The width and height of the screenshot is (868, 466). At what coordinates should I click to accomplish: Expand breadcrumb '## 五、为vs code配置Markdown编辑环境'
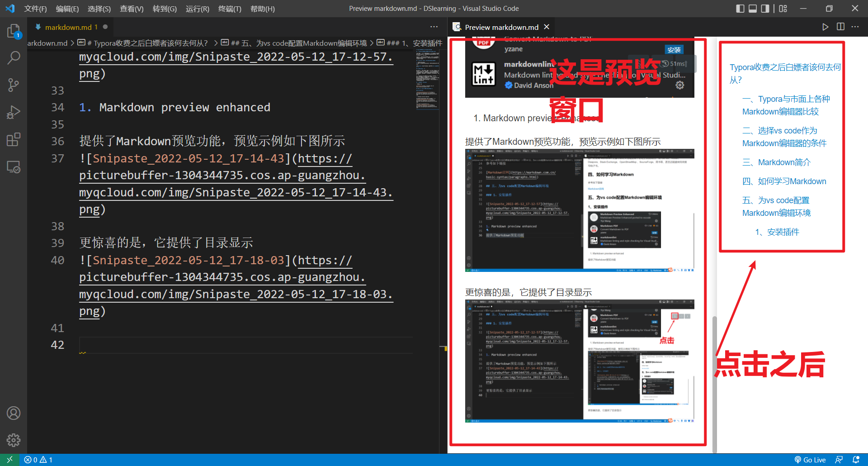coord(294,43)
